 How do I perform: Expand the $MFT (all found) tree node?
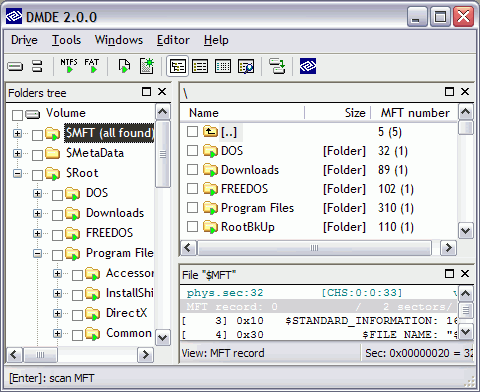(x=17, y=133)
